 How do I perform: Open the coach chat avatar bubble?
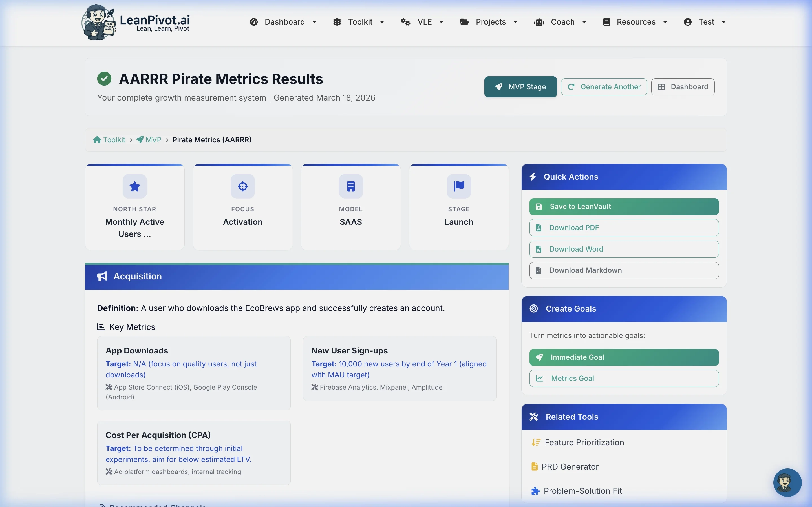click(787, 482)
